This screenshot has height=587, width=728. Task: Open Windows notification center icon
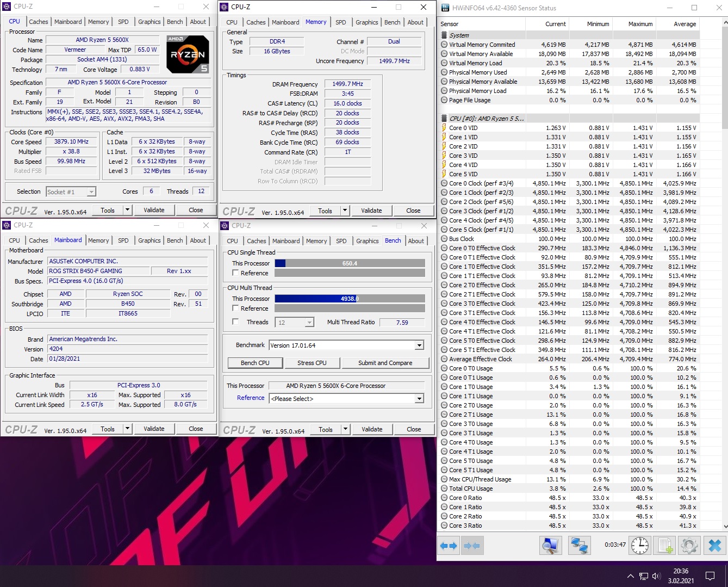pos(710,576)
